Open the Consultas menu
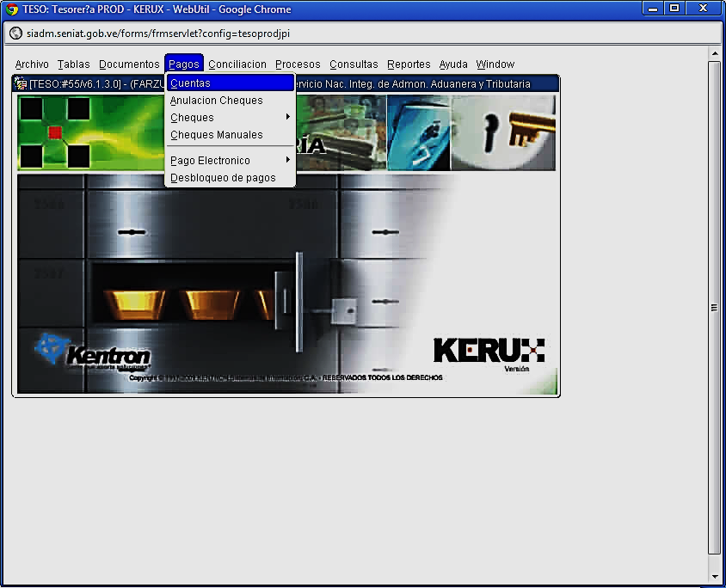Screen dimensions: 726x588 click(354, 64)
